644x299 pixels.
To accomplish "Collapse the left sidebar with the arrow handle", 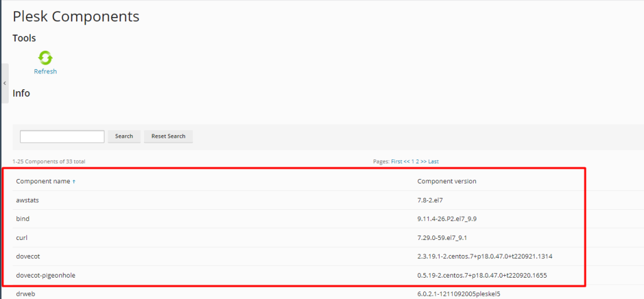I will tap(4, 84).
